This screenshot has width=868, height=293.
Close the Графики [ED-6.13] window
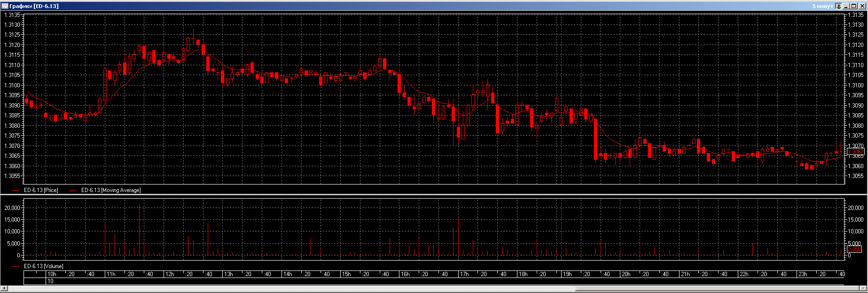(x=862, y=6)
